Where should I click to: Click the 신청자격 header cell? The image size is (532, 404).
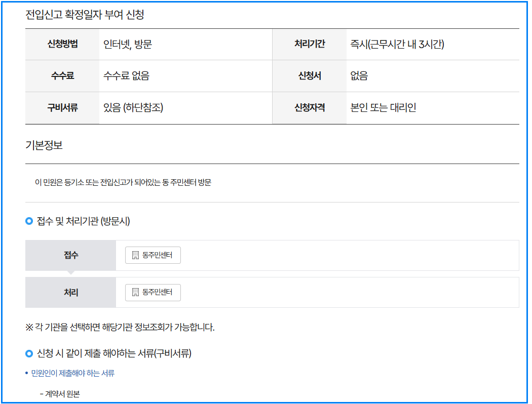point(310,107)
